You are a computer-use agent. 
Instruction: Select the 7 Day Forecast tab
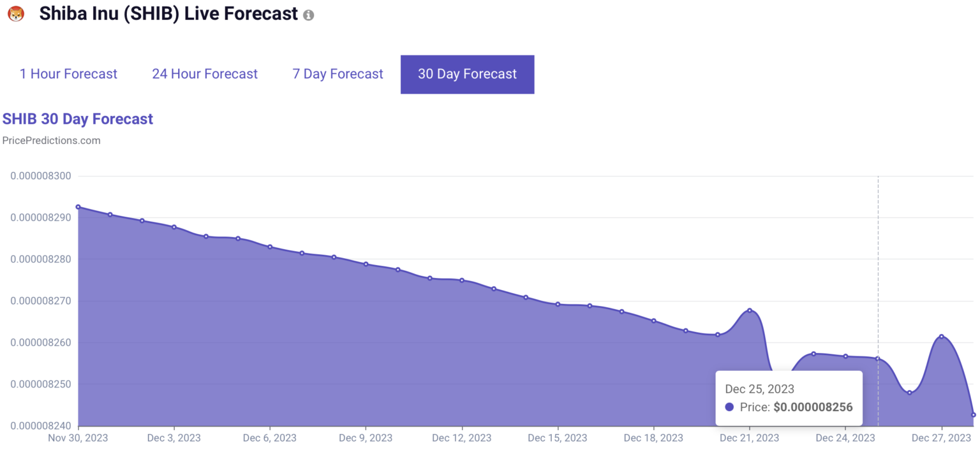[x=338, y=74]
